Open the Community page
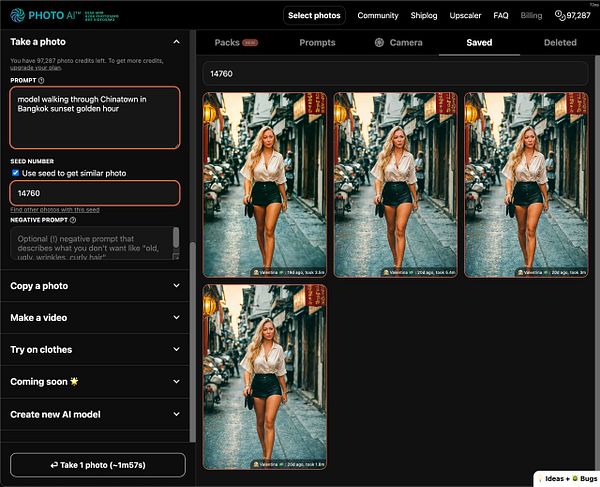The image size is (600, 487). 378,15
